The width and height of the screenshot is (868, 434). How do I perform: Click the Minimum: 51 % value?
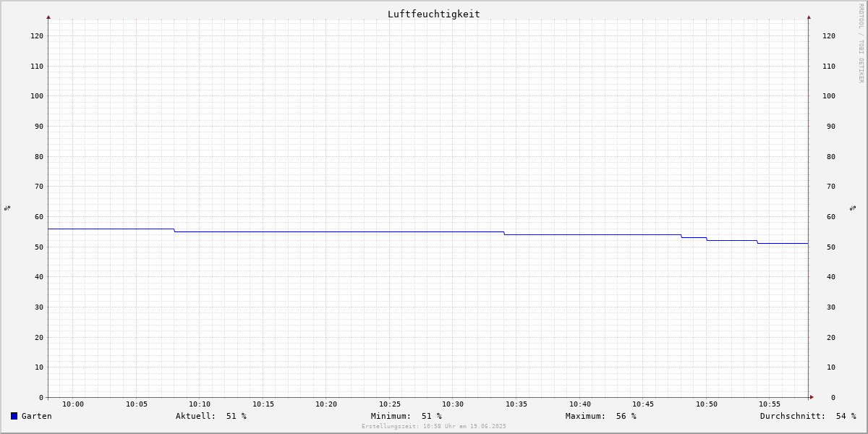(x=407, y=416)
